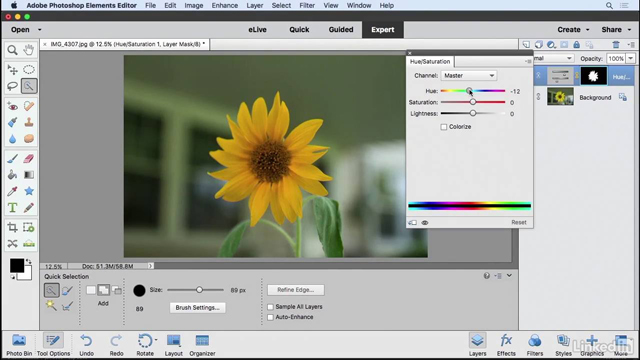Expand the Open button dropdown arrow
This screenshot has width=640, height=360.
(x=40, y=30)
